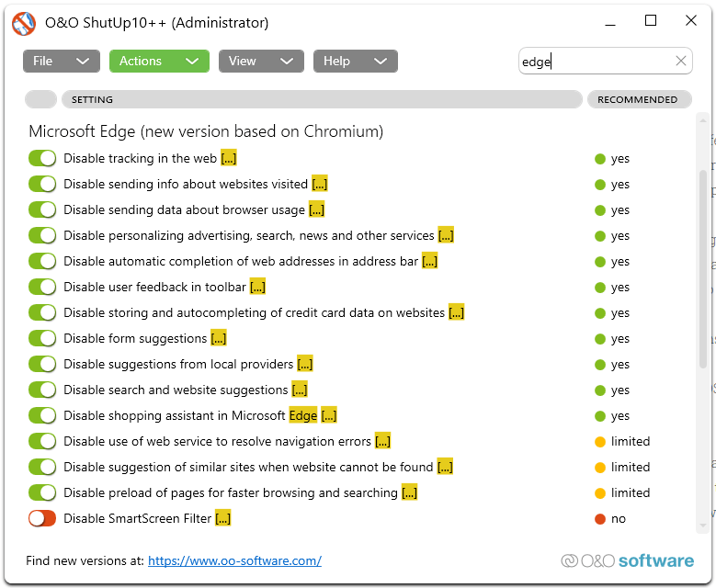Toggle Disable SmartScreen Filter switch on
Viewport: 716px width, 588px height.
42,519
